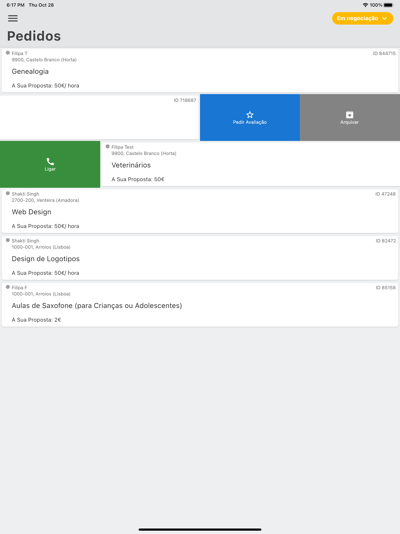The width and height of the screenshot is (400, 534).
Task: Open the hamburger menu
Action: click(x=13, y=18)
